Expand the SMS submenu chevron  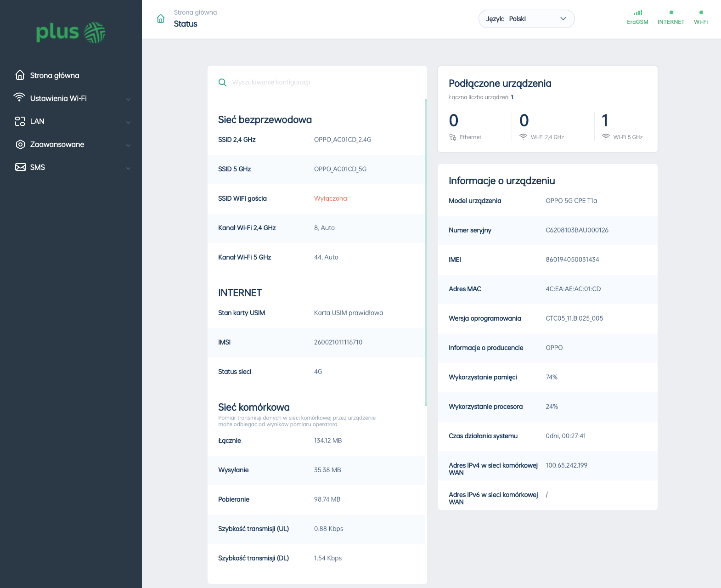[x=128, y=168]
